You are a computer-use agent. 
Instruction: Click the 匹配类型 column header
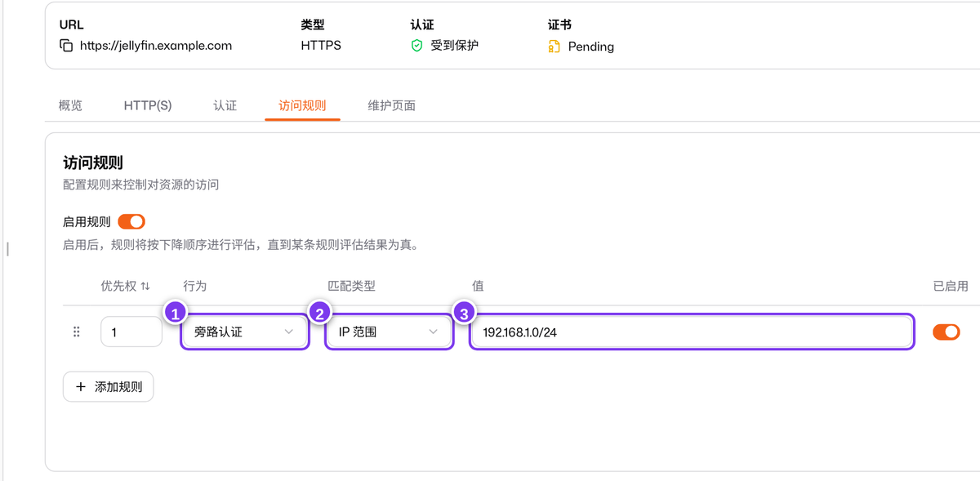click(352, 286)
